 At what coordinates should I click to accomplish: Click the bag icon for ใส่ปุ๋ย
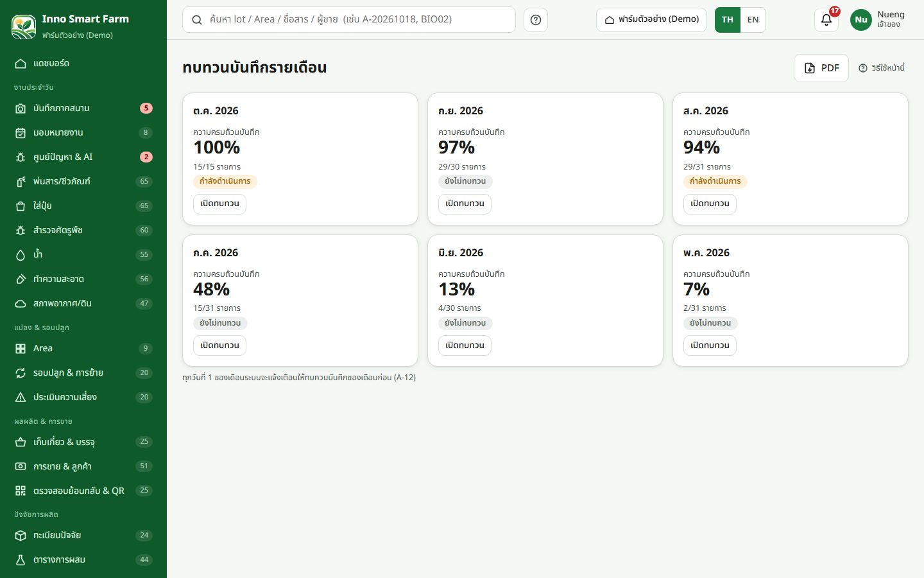[x=21, y=206]
